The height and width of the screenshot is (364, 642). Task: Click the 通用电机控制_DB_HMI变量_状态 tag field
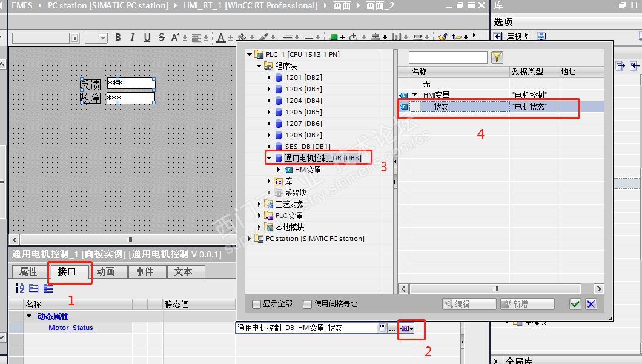click(x=306, y=328)
